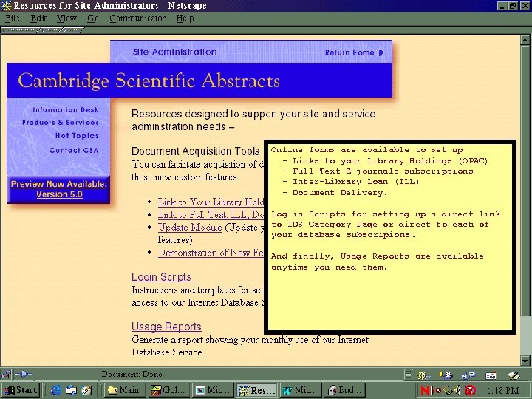Click the online/offline connection icon

(x=23, y=374)
